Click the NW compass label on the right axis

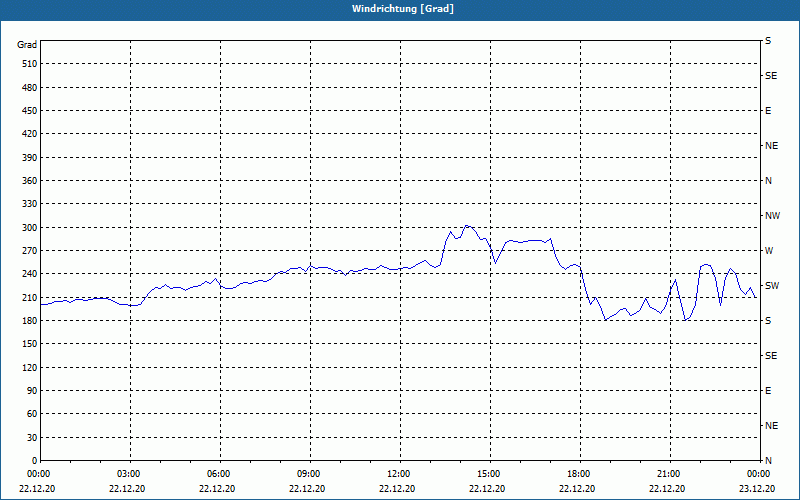[772, 216]
